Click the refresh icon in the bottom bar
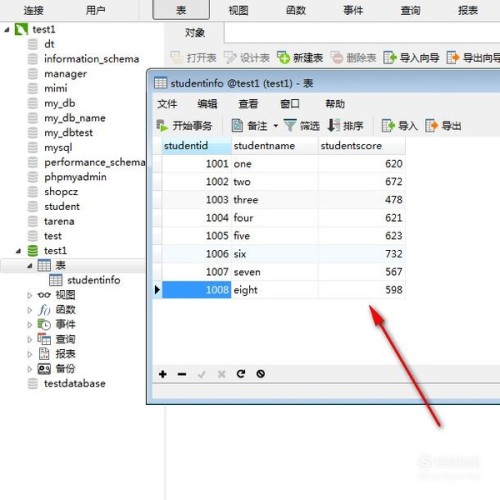Viewport: 500px width, 500px height. (241, 374)
